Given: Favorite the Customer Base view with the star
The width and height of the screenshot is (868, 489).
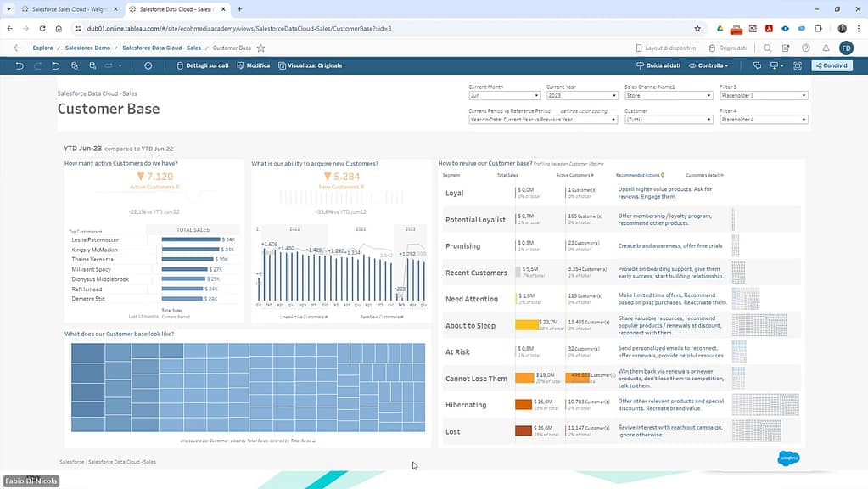Looking at the screenshot, I should pyautogui.click(x=261, y=48).
